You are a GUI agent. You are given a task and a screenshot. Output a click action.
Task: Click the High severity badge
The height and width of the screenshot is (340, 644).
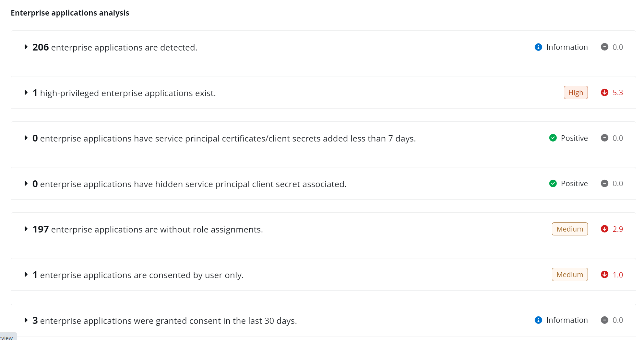tap(576, 93)
